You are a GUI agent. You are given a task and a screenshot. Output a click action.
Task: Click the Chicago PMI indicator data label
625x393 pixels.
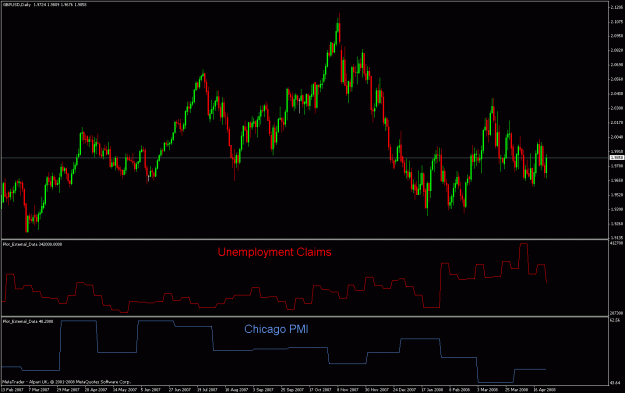pos(28,321)
